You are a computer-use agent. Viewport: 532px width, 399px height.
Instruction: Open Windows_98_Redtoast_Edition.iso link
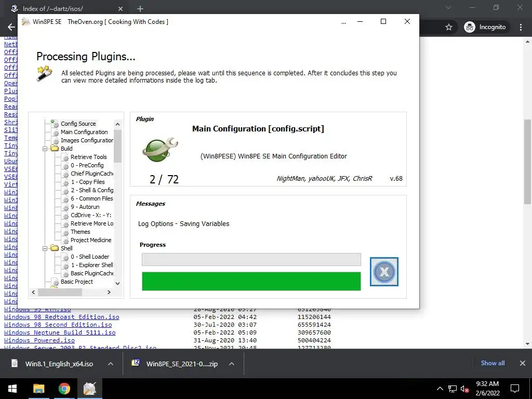[x=62, y=317]
